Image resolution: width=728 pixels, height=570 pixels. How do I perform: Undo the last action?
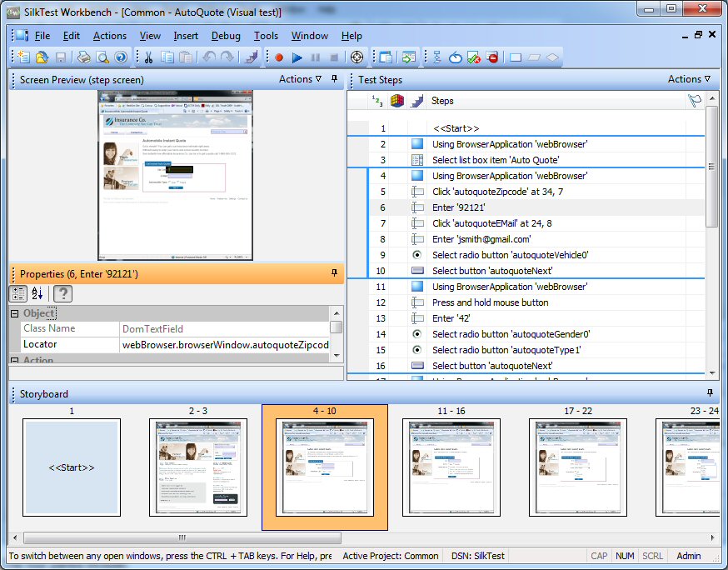[208, 57]
